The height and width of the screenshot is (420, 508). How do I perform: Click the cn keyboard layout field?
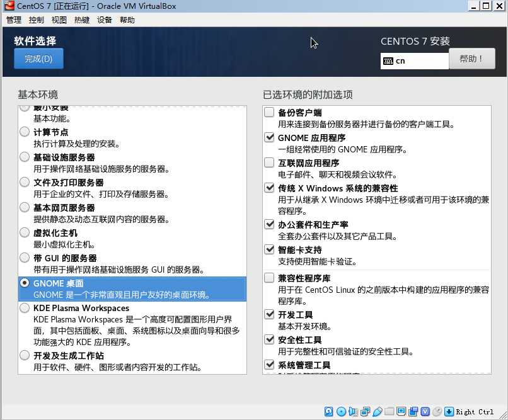(x=415, y=61)
